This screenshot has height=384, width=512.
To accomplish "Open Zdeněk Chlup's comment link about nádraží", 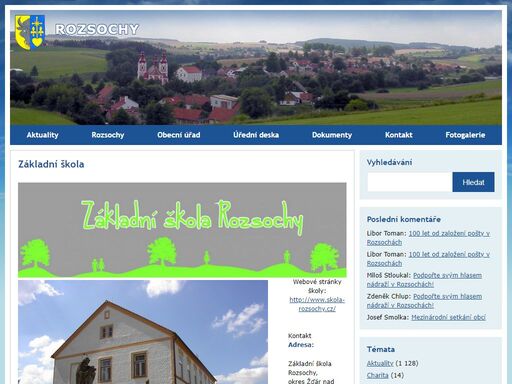I will pos(424,301).
